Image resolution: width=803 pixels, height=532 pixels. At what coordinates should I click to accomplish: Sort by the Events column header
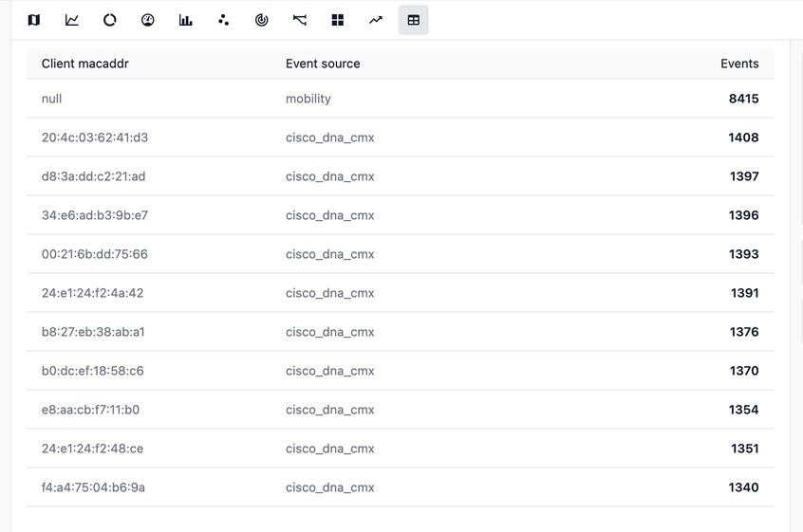pyautogui.click(x=739, y=64)
